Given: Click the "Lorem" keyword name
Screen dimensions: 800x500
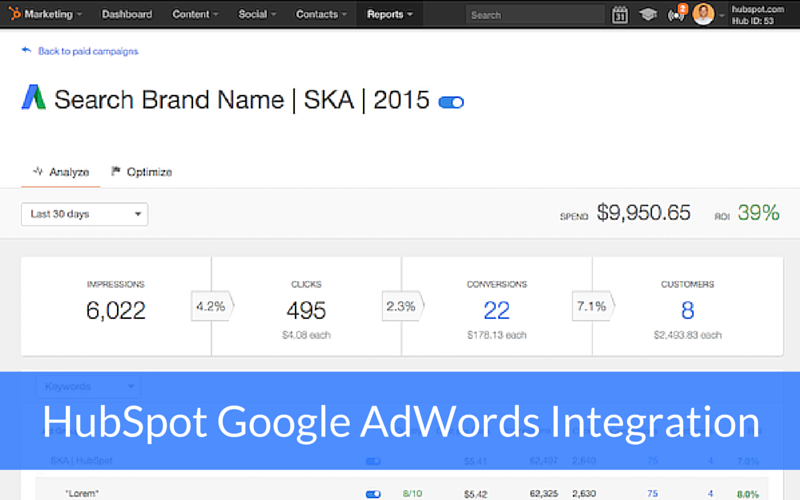Looking at the screenshot, I should 82,493.
